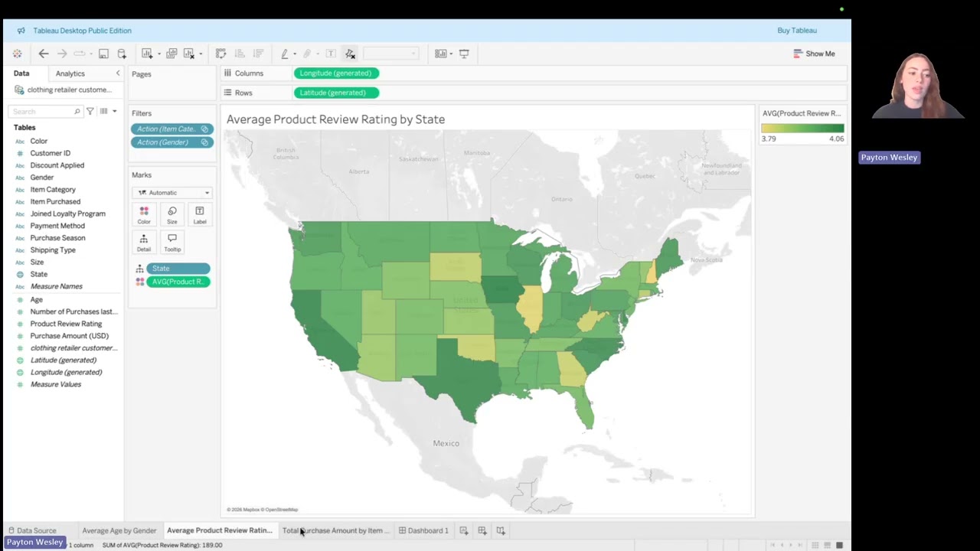
Task: Click the chart title Average Product Review Rating
Action: click(335, 119)
